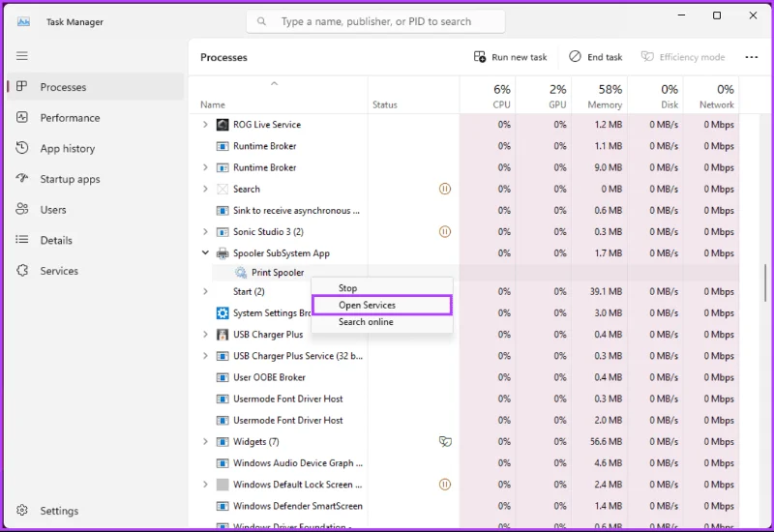Go to the Performance page
The width and height of the screenshot is (774, 532).
95,117
